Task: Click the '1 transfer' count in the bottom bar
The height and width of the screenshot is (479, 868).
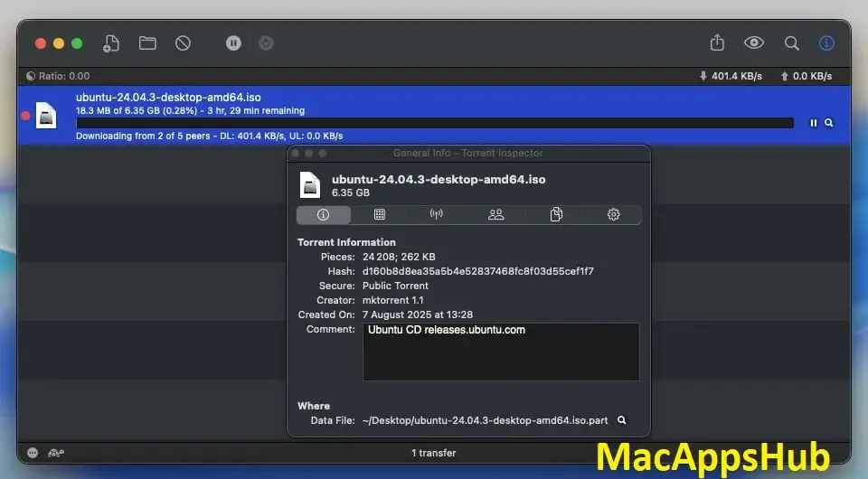Action: tap(433, 453)
